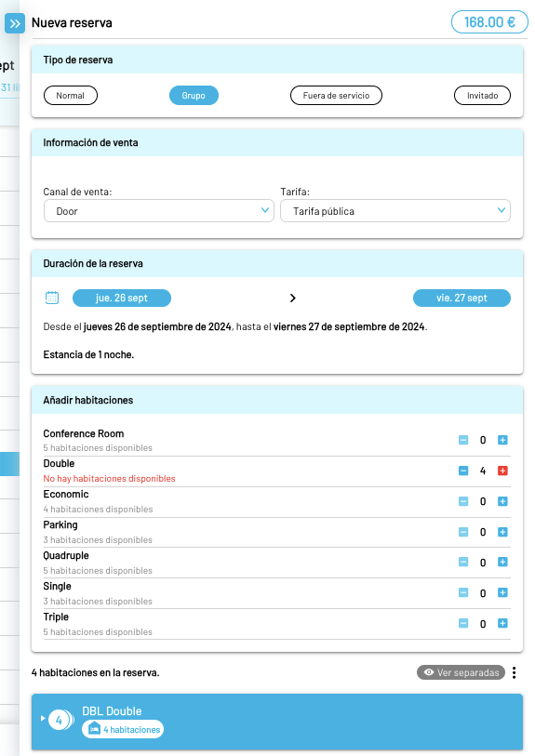
Task: Click the DBL Double title
Action: click(x=112, y=711)
